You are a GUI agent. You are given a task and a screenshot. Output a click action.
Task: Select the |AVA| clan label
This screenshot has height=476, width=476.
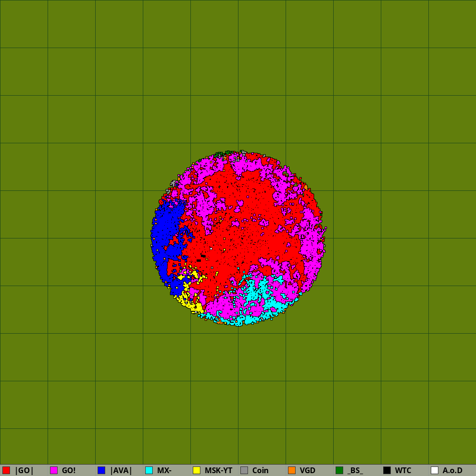121,471
